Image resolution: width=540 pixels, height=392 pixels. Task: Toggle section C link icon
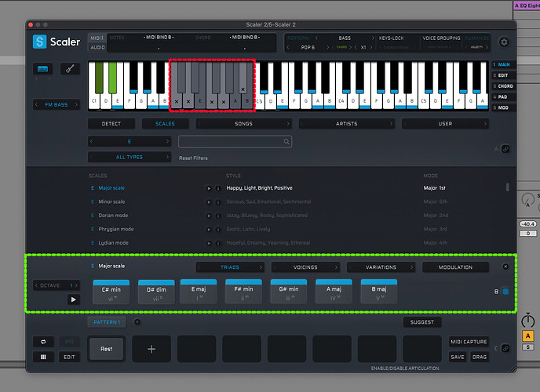coord(505,348)
